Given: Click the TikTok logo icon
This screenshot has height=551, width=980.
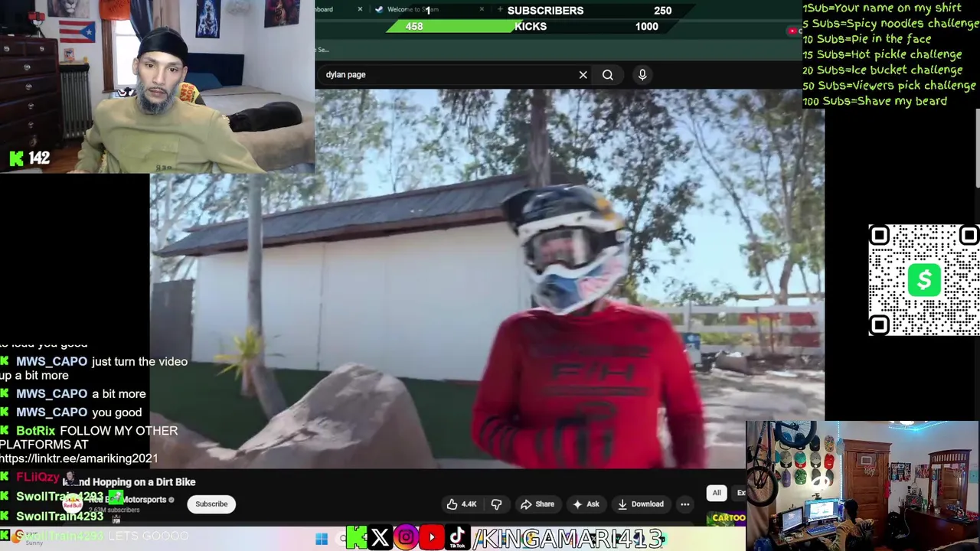Looking at the screenshot, I should (457, 538).
